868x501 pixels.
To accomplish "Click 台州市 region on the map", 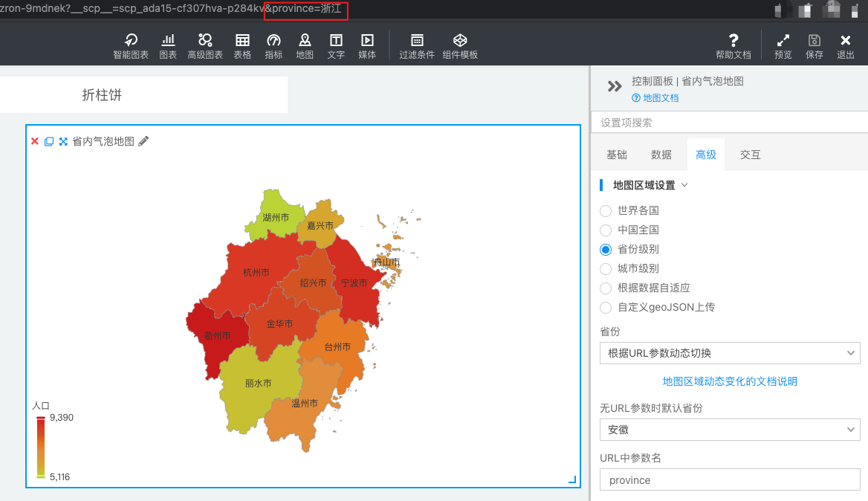I will tap(337, 349).
